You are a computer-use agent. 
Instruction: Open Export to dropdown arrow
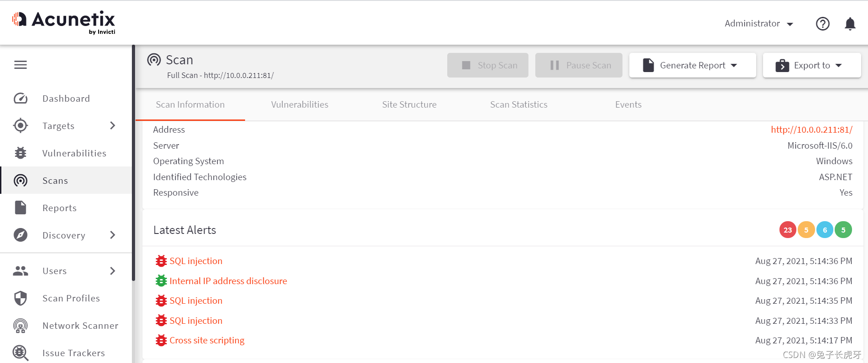[x=838, y=66]
